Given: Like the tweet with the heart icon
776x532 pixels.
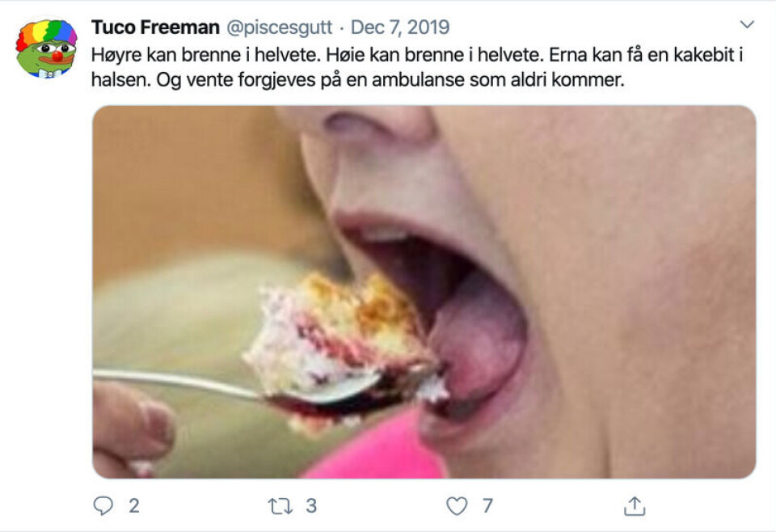Looking at the screenshot, I should (456, 506).
